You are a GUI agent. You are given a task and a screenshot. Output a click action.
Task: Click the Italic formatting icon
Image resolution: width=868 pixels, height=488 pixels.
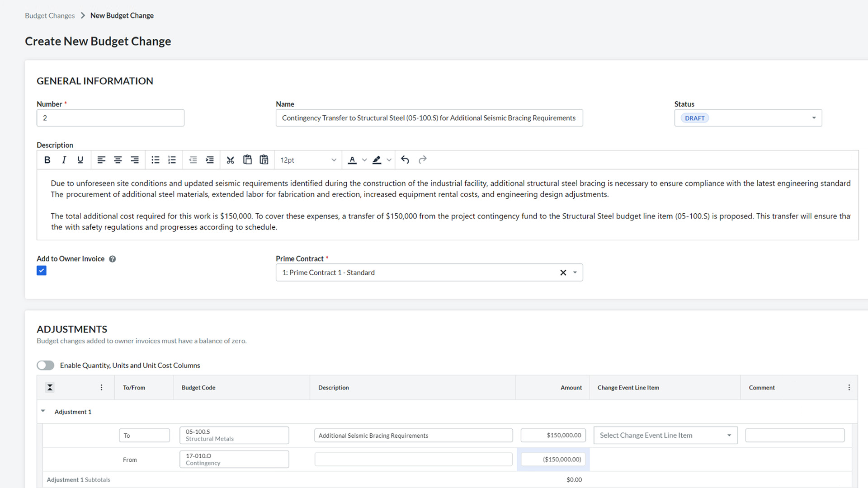64,160
